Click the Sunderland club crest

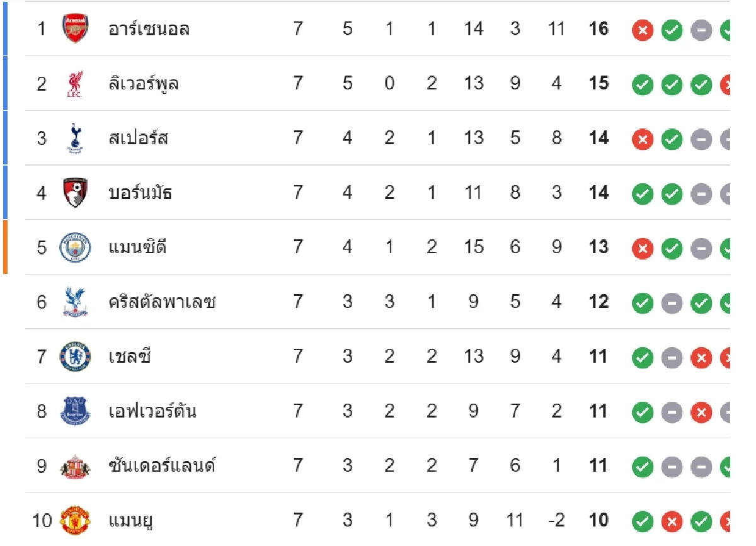tap(75, 466)
